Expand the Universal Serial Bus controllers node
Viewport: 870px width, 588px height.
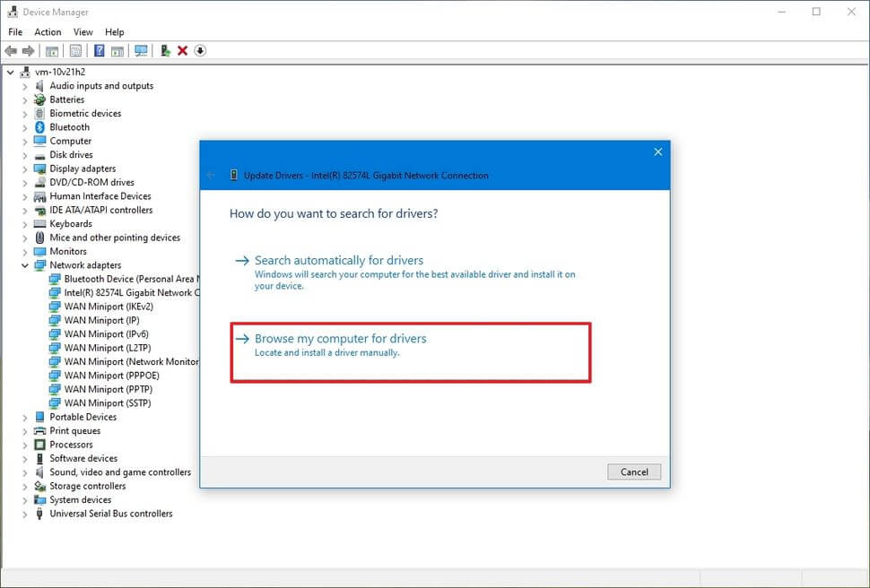[x=25, y=514]
